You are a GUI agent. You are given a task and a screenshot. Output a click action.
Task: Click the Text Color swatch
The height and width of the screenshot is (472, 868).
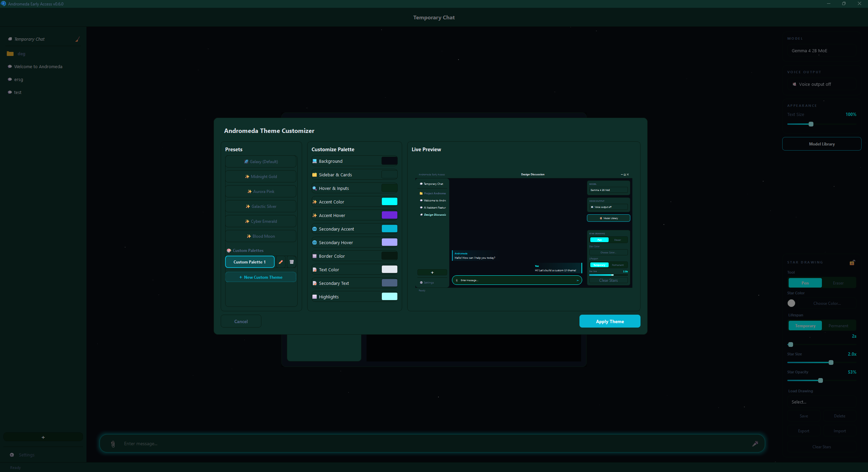[x=389, y=269]
